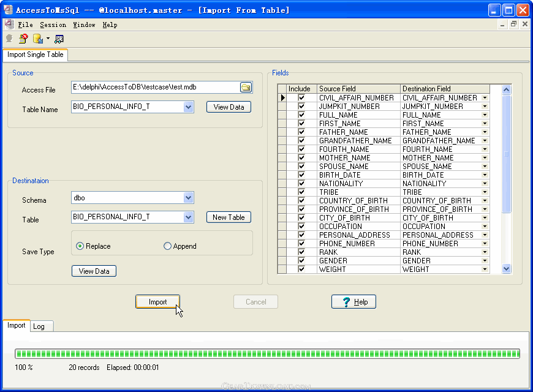This screenshot has height=392, width=533.
Task: Uncheck Include for OCCUPATION
Action: 301,227
